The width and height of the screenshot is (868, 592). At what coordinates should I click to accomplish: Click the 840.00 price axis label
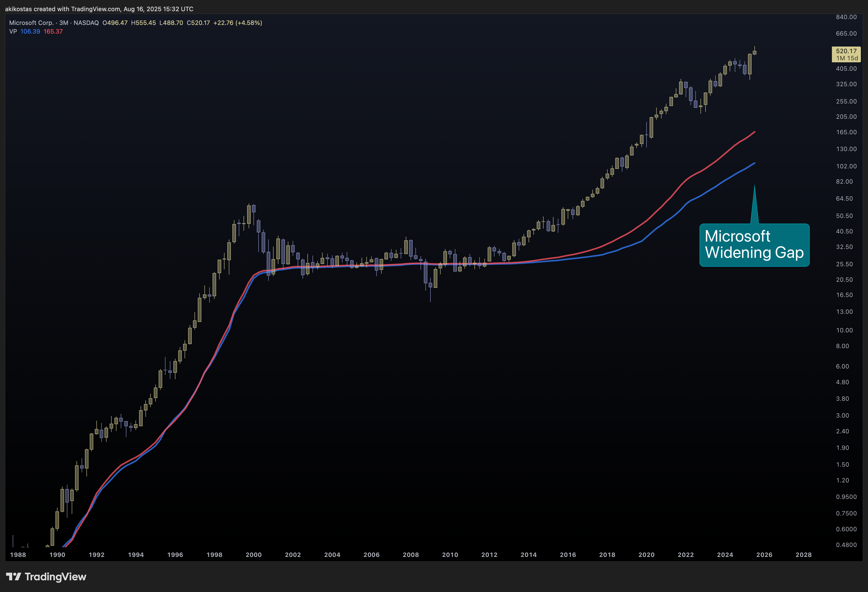click(846, 17)
